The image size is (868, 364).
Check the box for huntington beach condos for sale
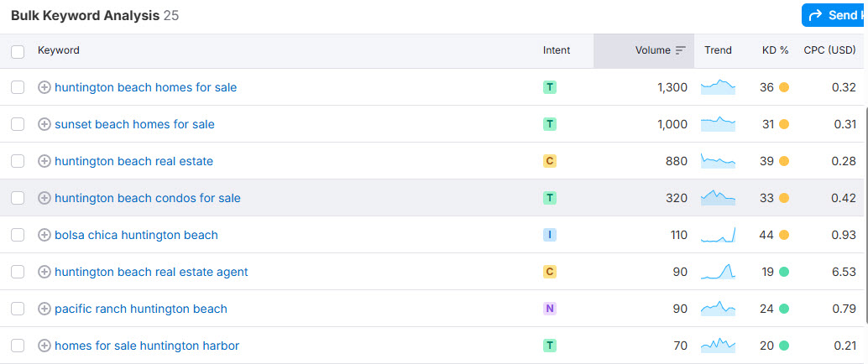click(18, 198)
